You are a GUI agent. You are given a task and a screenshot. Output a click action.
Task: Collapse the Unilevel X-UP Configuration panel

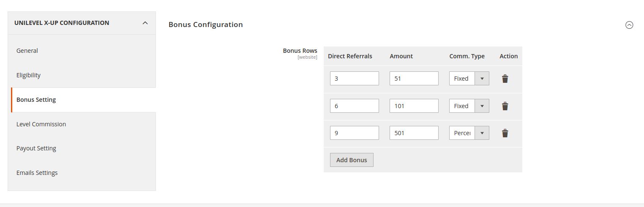(145, 23)
